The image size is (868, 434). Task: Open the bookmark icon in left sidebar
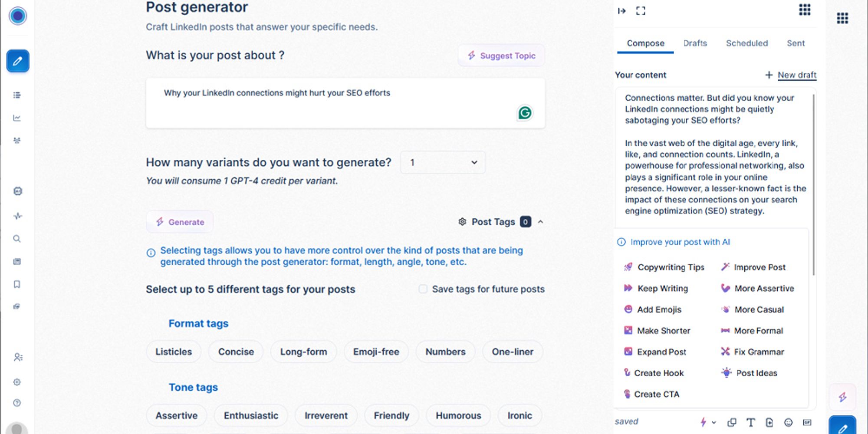(17, 284)
